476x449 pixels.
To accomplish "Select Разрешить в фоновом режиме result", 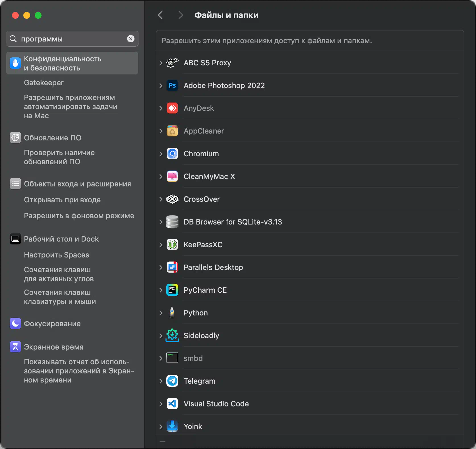I will 79,215.
